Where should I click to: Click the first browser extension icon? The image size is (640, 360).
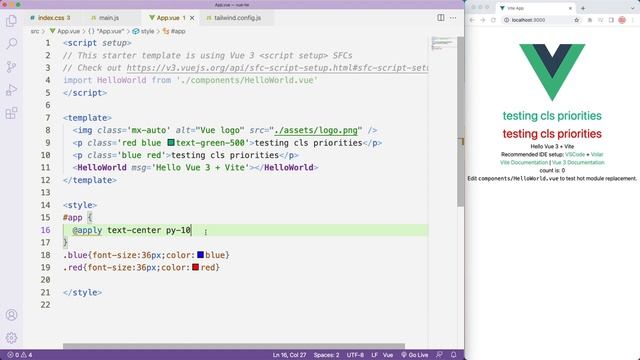[x=589, y=20]
